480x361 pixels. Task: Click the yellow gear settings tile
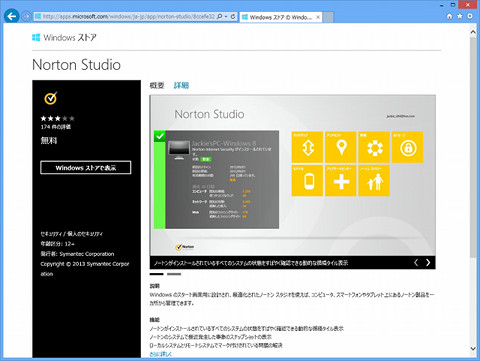pyautogui.click(x=374, y=147)
